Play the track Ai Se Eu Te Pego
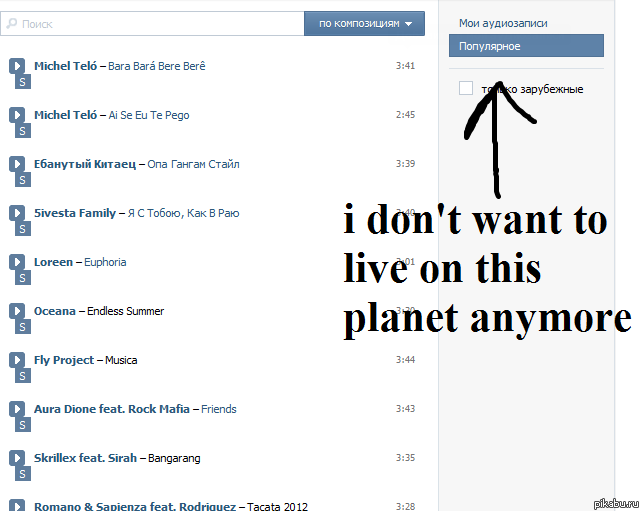Screen dimensions: 640x511 click(17, 115)
